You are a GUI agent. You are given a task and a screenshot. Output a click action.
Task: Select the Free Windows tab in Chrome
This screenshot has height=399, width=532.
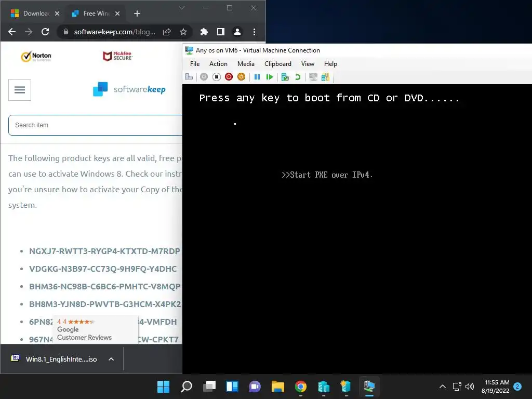[x=96, y=14]
